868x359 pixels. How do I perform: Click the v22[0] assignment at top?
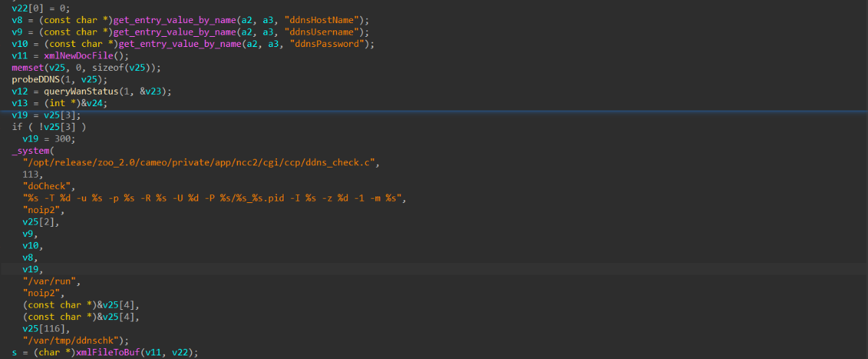26,9
